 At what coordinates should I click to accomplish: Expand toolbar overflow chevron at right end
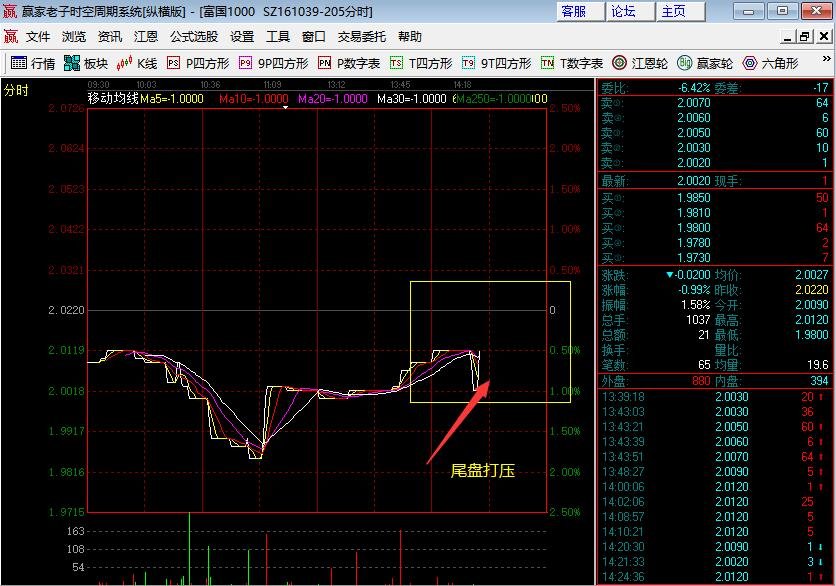pyautogui.click(x=826, y=58)
